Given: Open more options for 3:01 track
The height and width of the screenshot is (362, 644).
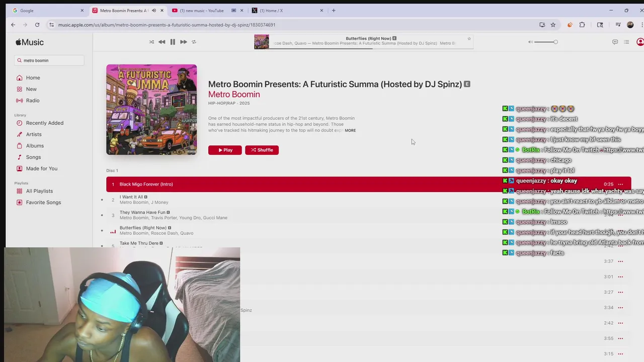Looking at the screenshot, I should click(620, 277).
